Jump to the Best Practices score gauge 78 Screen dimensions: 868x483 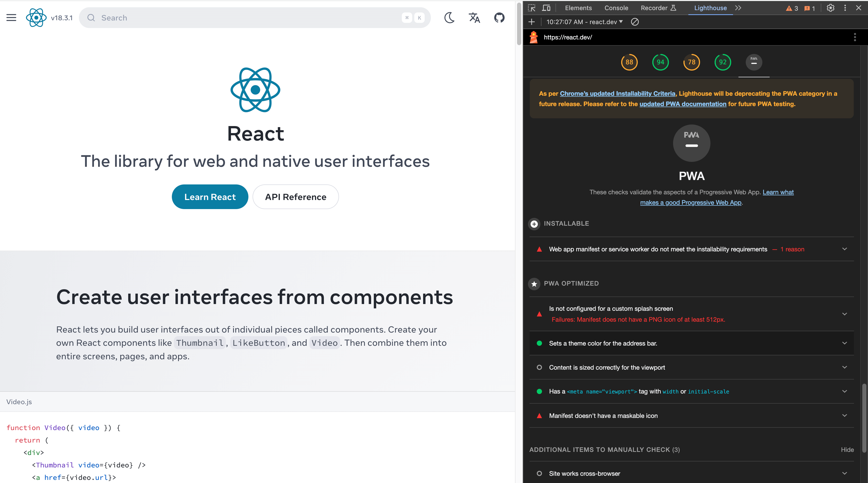tap(692, 62)
